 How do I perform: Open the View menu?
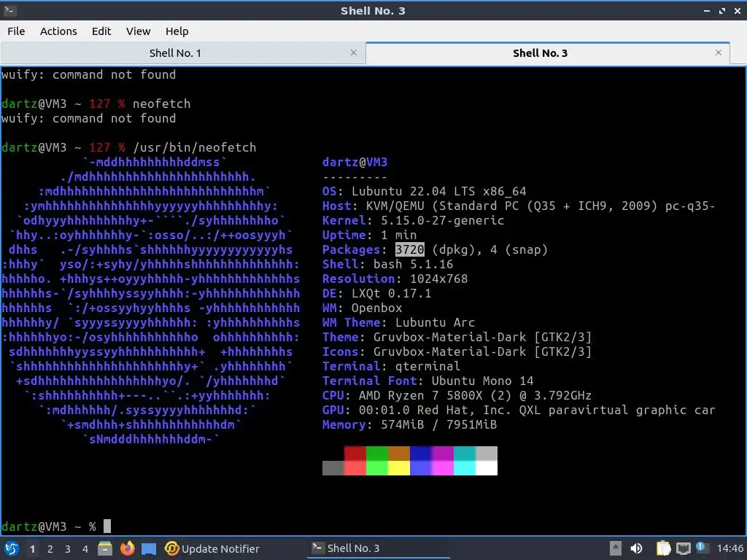(x=138, y=31)
